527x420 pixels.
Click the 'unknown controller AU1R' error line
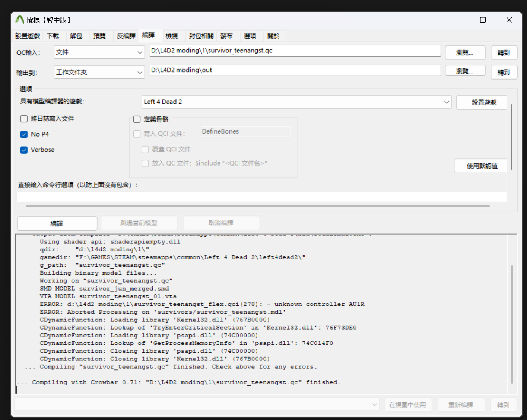202,304
